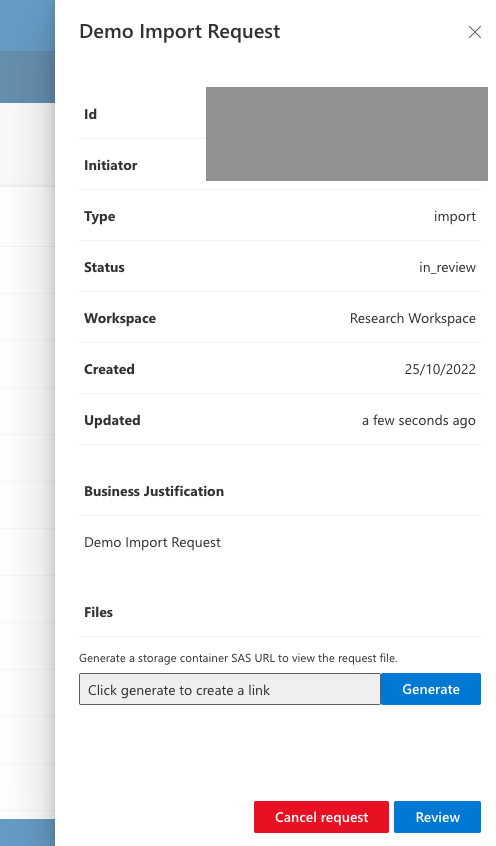496x846 pixels.
Task: Click the Initiator field label
Action: [111, 165]
